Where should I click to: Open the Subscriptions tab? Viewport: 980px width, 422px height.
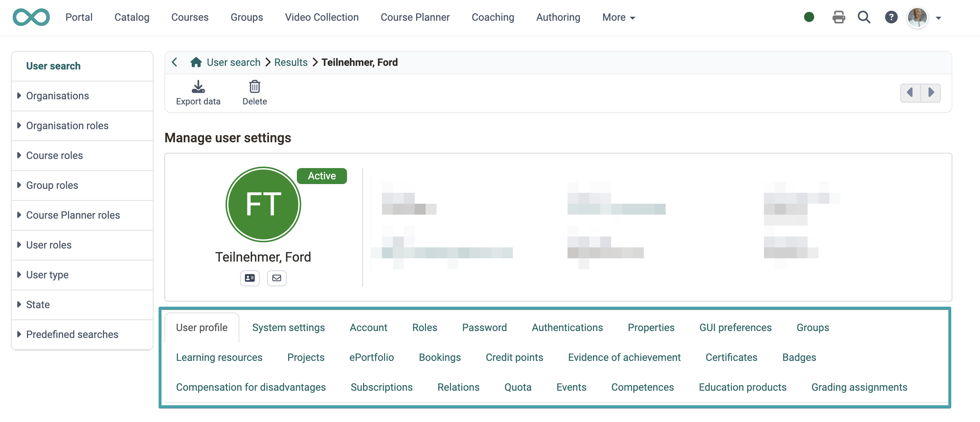tap(382, 387)
